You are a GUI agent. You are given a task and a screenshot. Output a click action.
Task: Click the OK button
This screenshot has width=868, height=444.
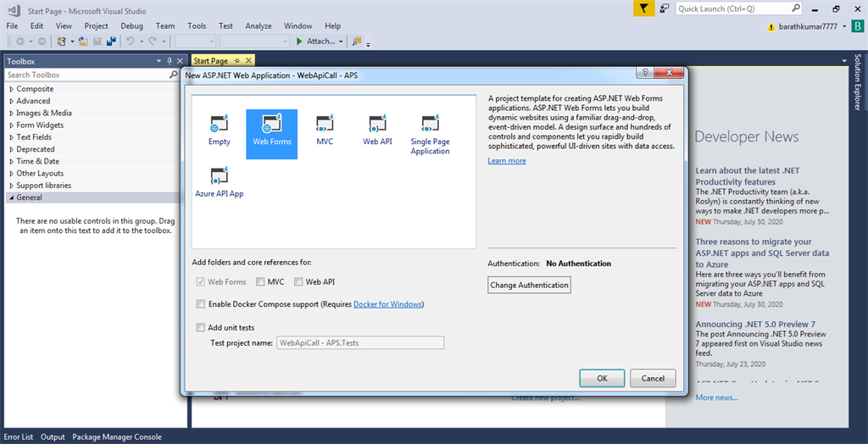603,379
